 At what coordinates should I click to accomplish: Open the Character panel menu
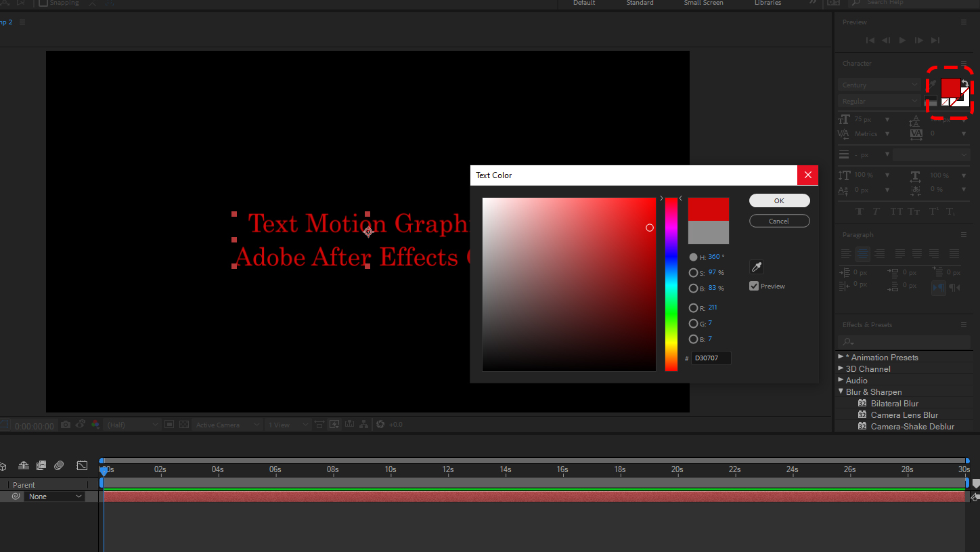(964, 63)
